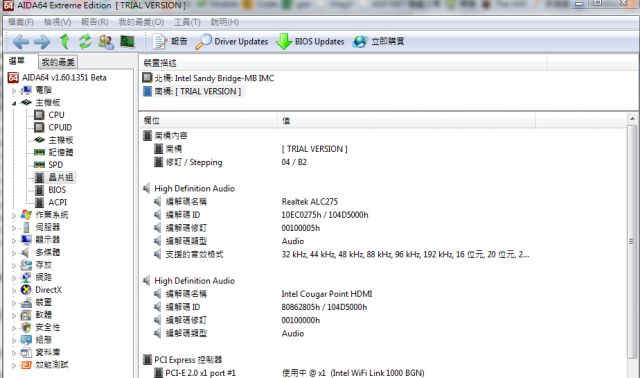Click the 裝置 tree icon
The image size is (640, 378).
[26, 302]
